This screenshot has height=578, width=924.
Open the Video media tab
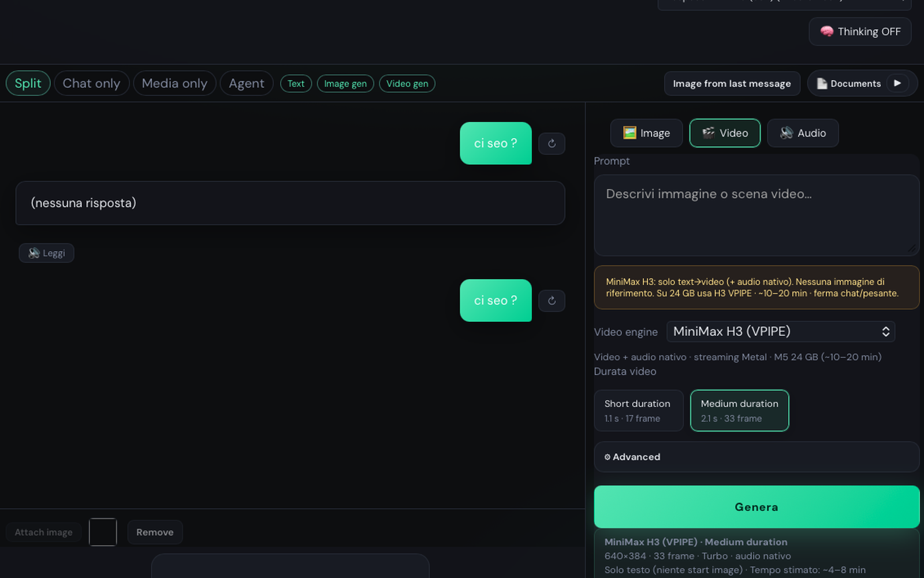[x=725, y=133]
